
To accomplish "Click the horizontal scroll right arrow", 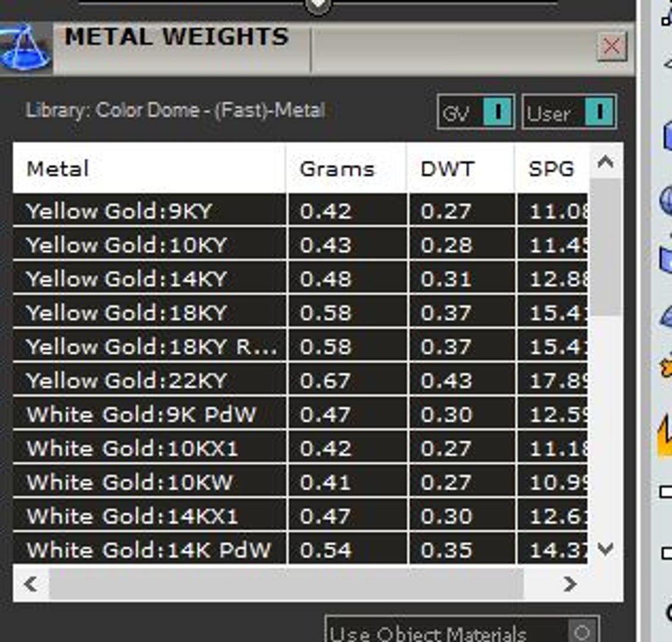I will [x=570, y=583].
